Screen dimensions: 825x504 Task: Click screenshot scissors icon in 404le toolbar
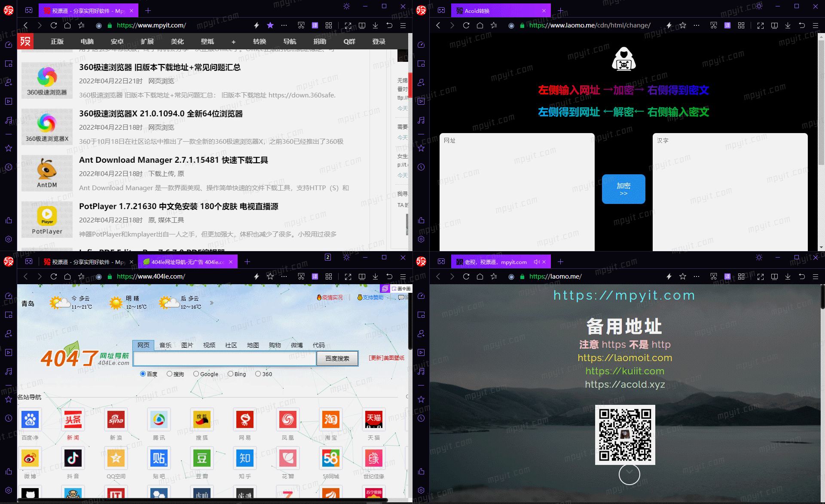[x=301, y=276]
